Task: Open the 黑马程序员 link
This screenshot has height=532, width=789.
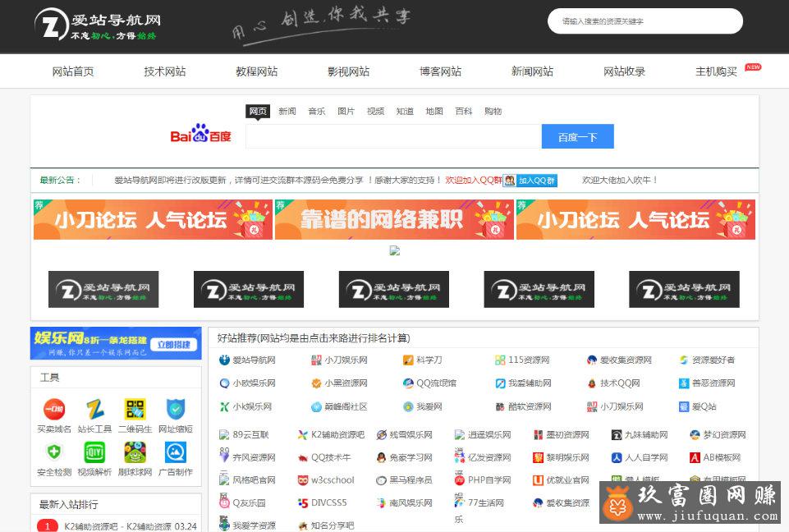Action: pyautogui.click(x=411, y=480)
